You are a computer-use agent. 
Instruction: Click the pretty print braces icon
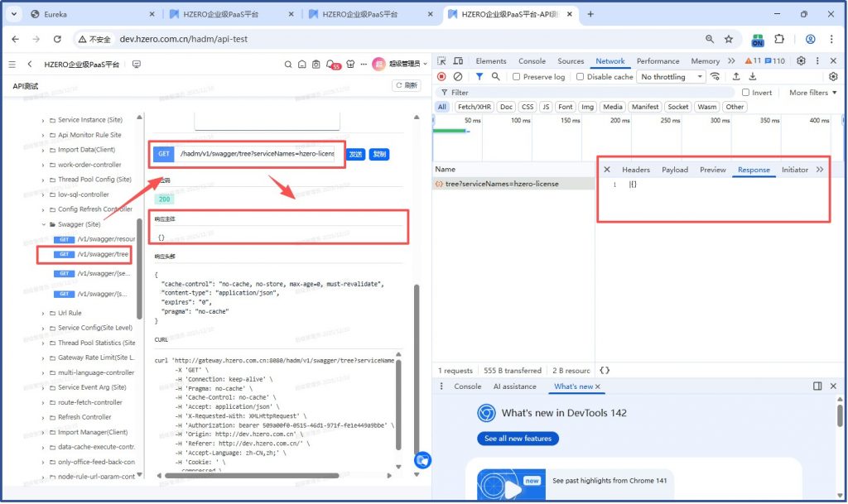[x=605, y=371]
